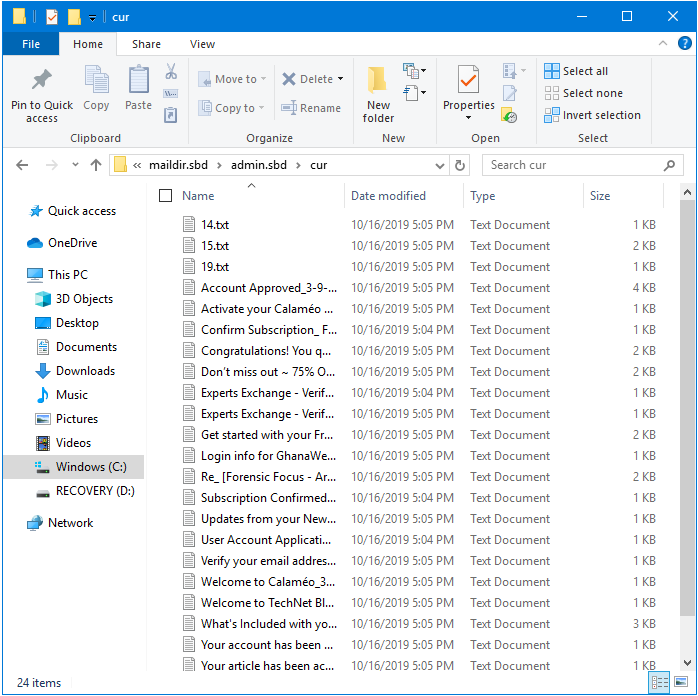The height and width of the screenshot is (696, 698).
Task: Click the History icon in Open group
Action: (509, 115)
